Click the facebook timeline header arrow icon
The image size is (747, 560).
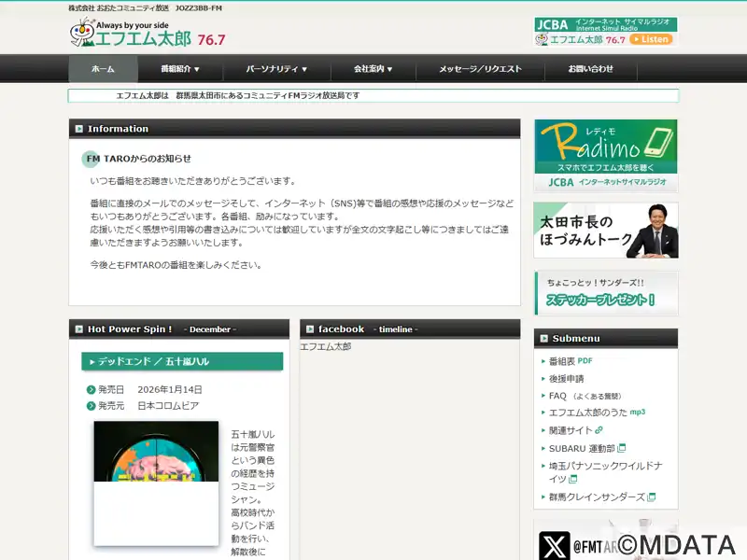click(310, 329)
